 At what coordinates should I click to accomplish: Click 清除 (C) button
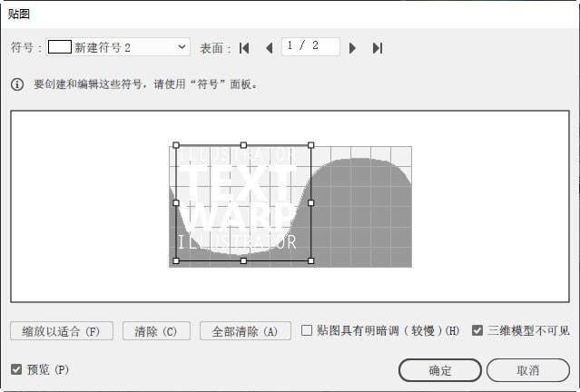(x=156, y=331)
